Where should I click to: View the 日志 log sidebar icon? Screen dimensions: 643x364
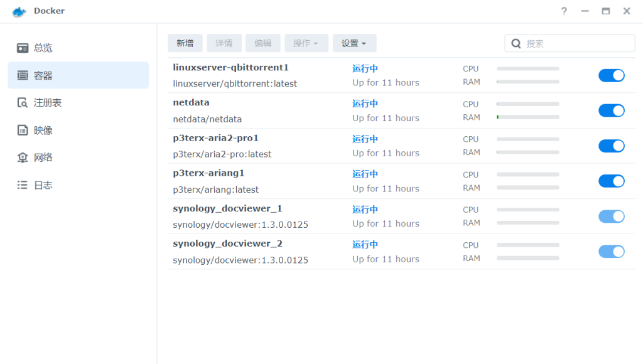click(x=23, y=185)
